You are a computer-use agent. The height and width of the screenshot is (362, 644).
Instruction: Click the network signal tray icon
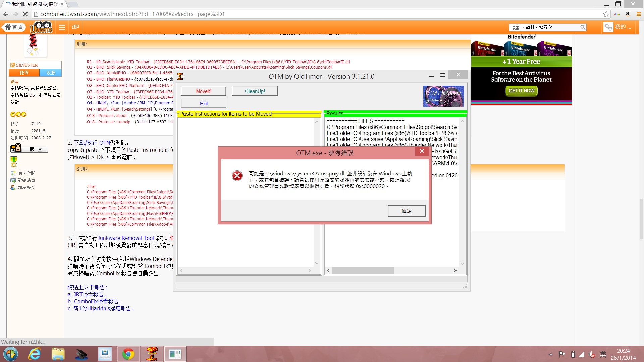point(582,354)
